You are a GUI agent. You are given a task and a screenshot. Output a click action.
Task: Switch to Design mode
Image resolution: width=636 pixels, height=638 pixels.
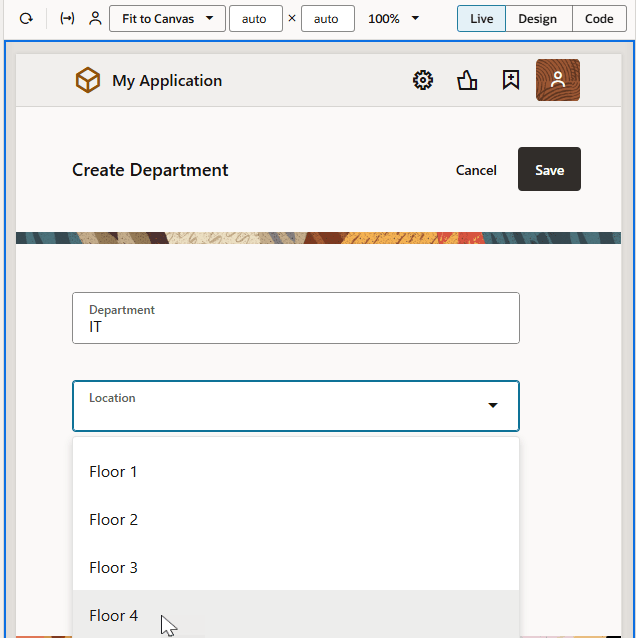pyautogui.click(x=538, y=19)
